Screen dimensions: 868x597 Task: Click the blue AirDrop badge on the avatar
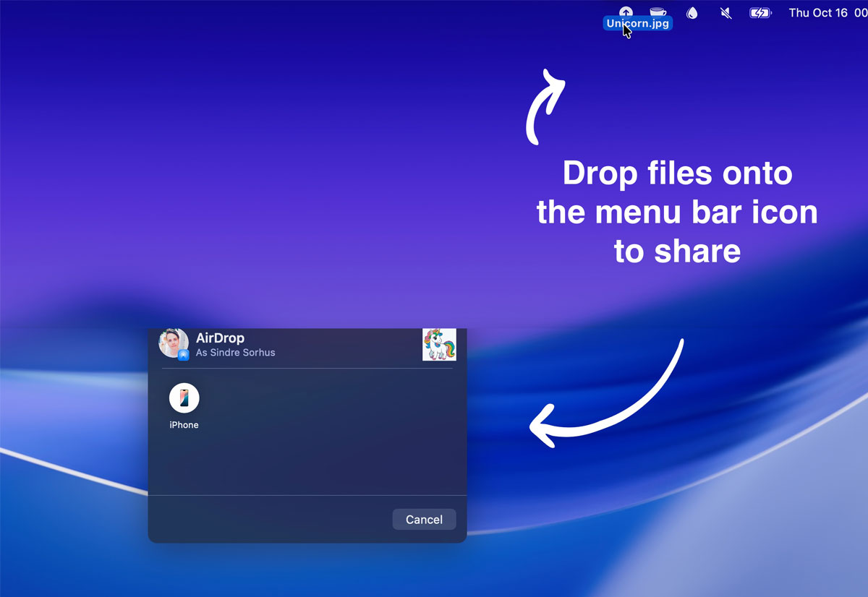[182, 356]
